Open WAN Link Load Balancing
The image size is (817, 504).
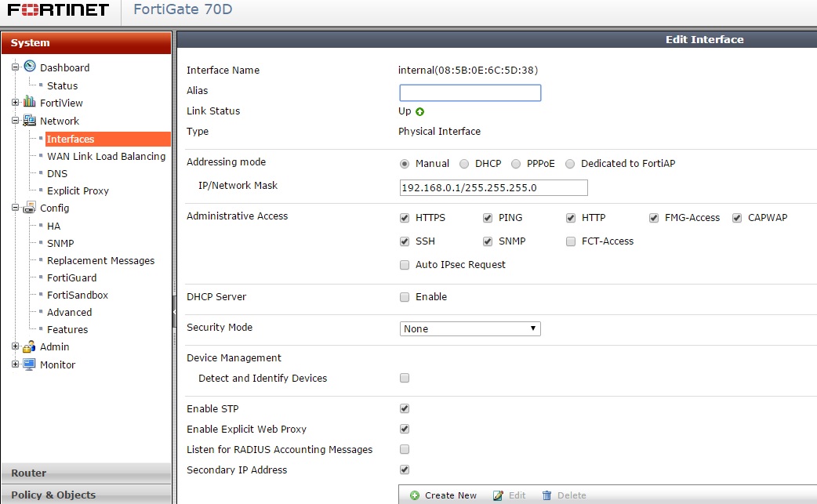click(x=107, y=156)
